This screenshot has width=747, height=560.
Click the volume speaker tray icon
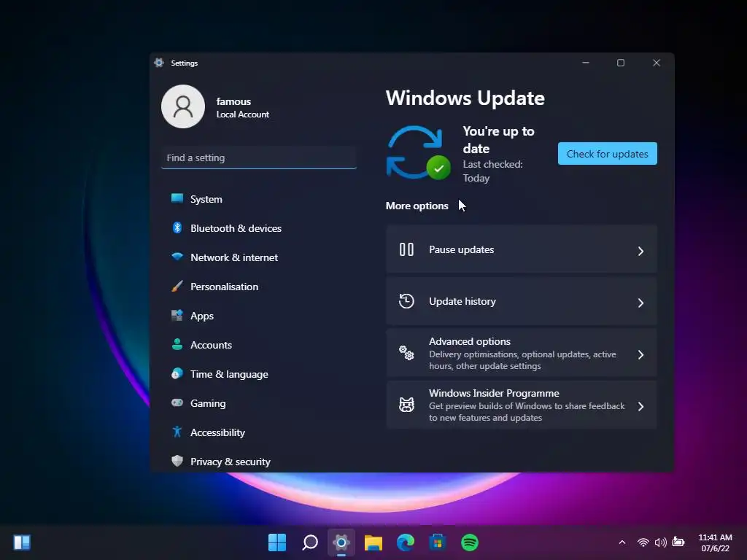pyautogui.click(x=660, y=542)
